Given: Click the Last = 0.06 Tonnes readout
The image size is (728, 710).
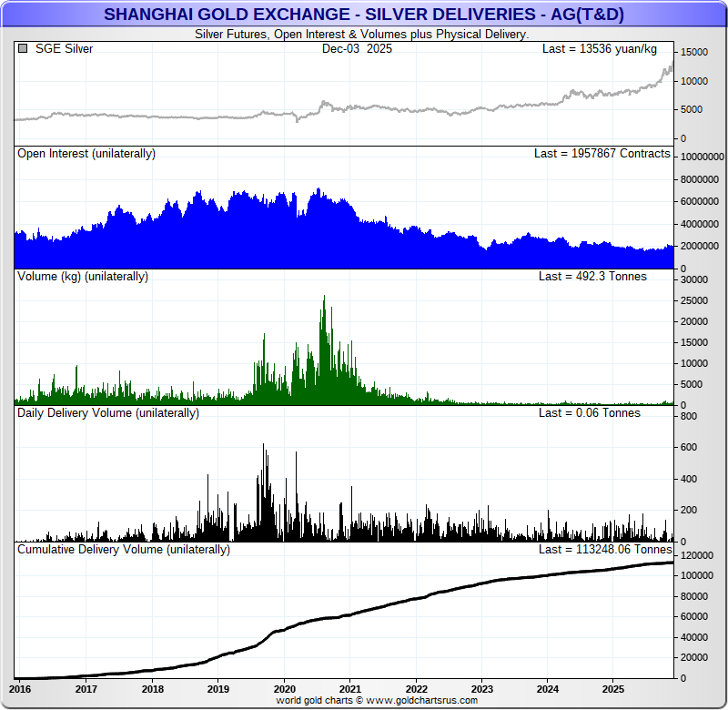Looking at the screenshot, I should [x=589, y=413].
